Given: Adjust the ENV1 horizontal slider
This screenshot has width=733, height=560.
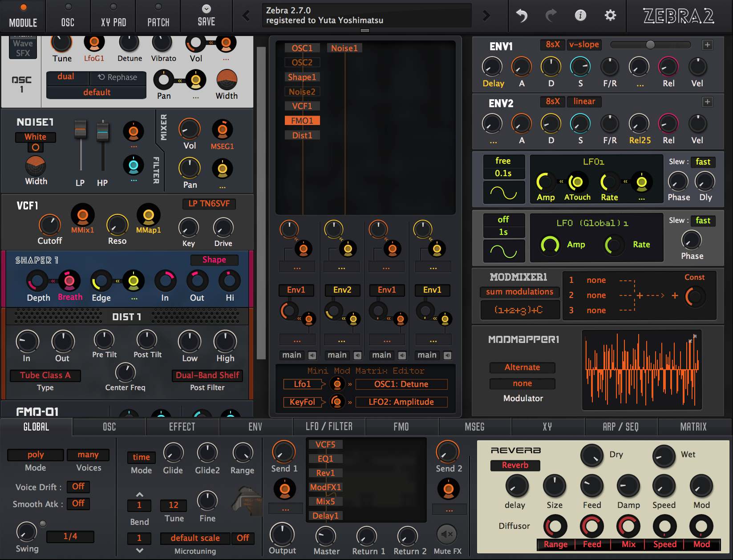Looking at the screenshot, I should [x=650, y=44].
